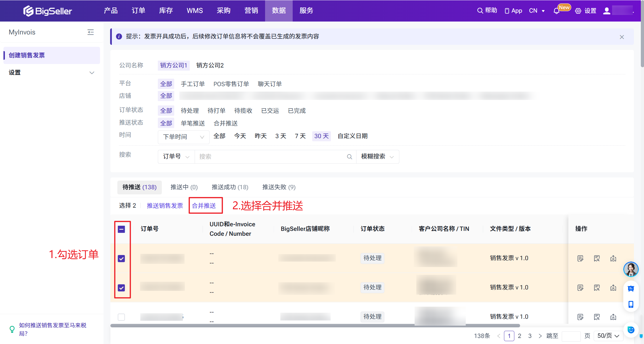Collapse the MyInvois sidebar menu icon
Screen dimensions: 644x344
pos(91,32)
